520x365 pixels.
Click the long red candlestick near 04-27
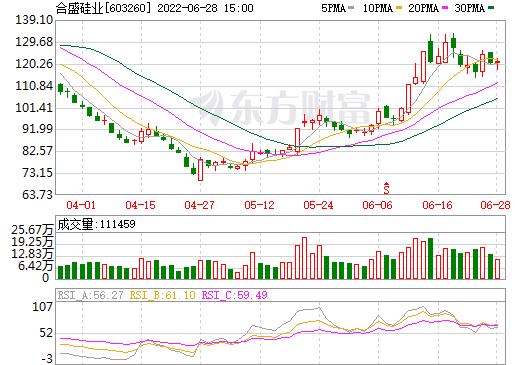point(200,170)
